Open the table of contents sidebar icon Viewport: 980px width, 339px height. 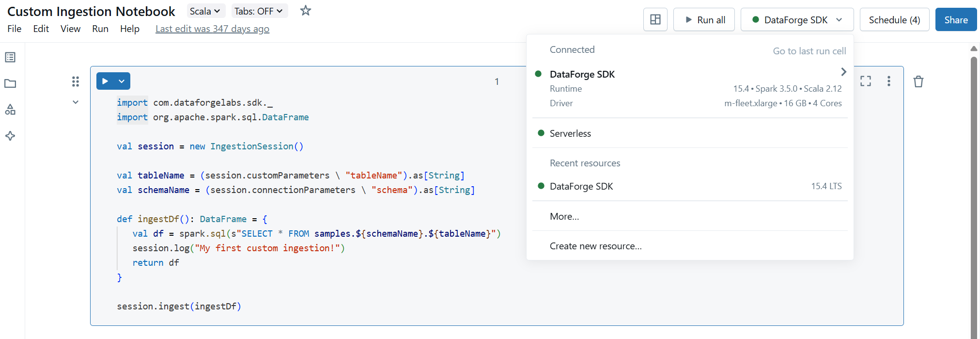click(10, 57)
